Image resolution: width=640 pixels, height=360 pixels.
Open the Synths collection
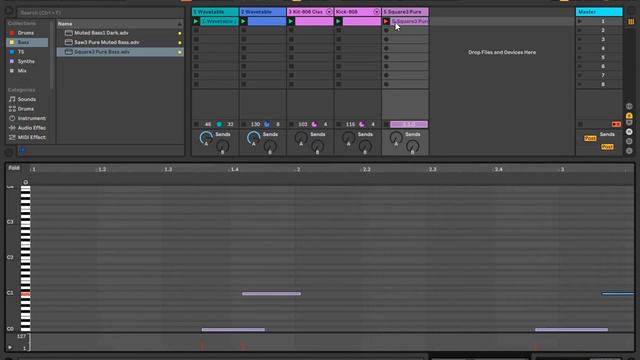[26, 61]
